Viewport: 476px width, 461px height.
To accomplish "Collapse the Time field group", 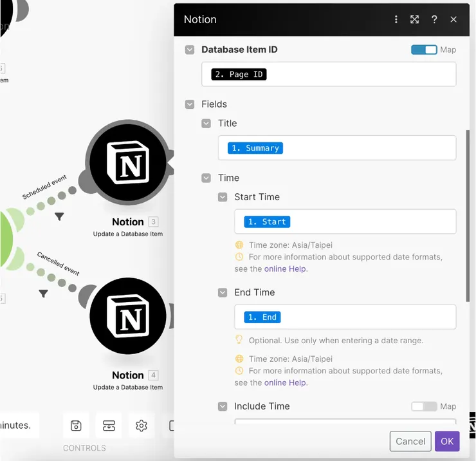I will 206,178.
